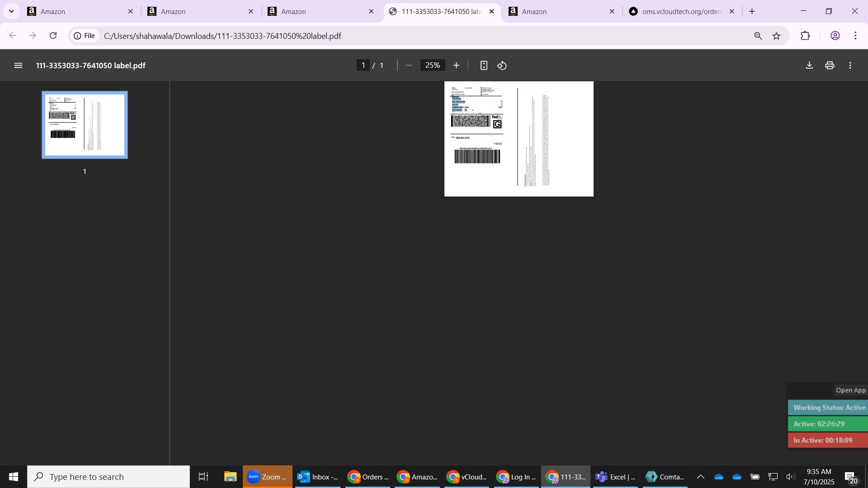The height and width of the screenshot is (488, 868).
Task: Open the tab search dropdown arrow
Action: (x=11, y=11)
